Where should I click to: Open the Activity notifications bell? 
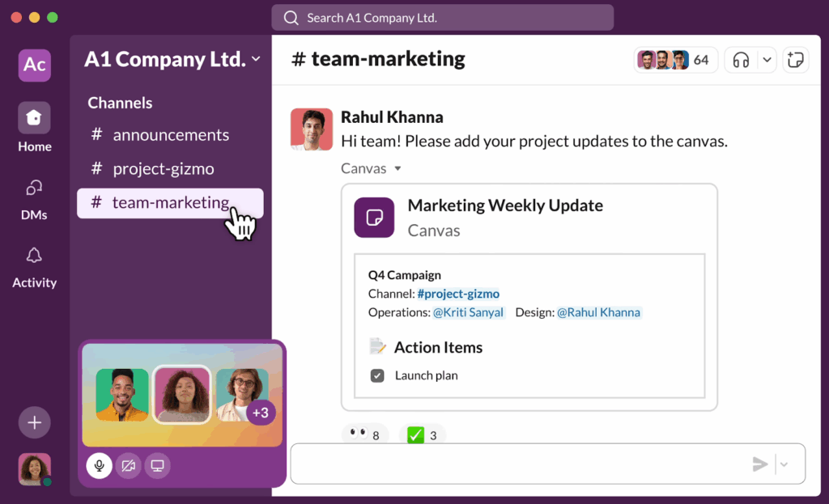click(34, 256)
